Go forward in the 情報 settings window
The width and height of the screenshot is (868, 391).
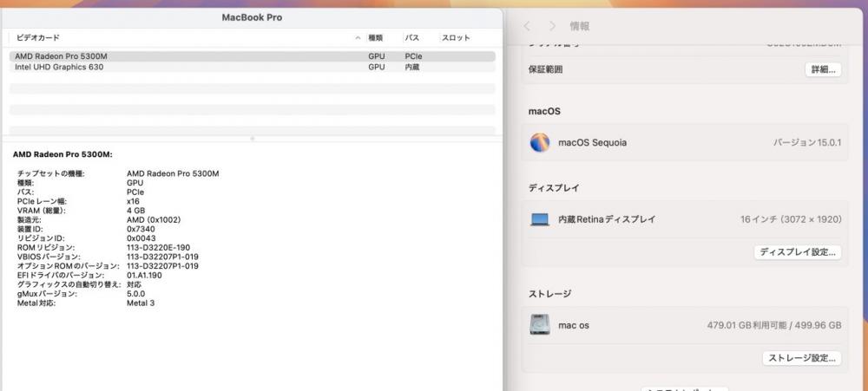click(x=552, y=26)
